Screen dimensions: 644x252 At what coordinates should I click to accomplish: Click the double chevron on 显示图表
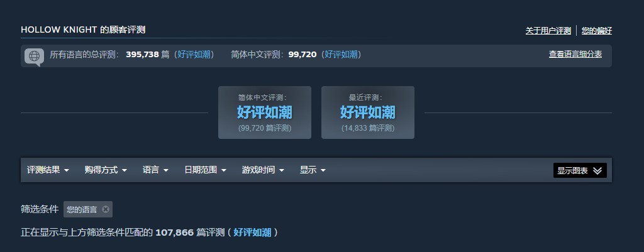(597, 171)
